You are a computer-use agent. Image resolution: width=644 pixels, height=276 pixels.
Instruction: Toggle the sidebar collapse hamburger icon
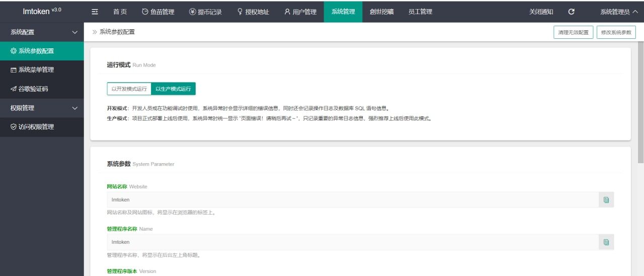pyautogui.click(x=95, y=12)
